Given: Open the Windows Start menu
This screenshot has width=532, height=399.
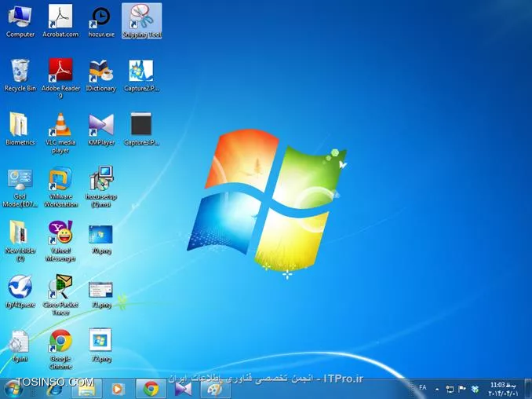Looking at the screenshot, I should [x=13, y=389].
